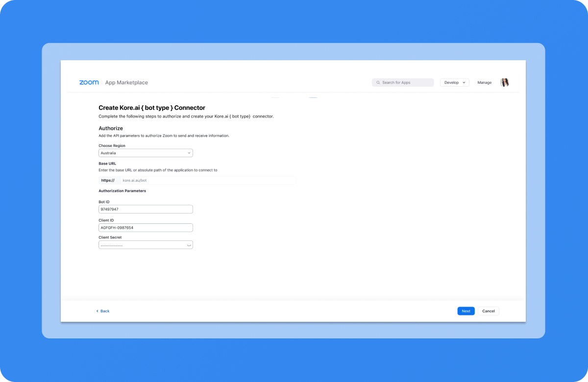
Task: Click the 'Add the API parameters' description text
Action: click(164, 135)
